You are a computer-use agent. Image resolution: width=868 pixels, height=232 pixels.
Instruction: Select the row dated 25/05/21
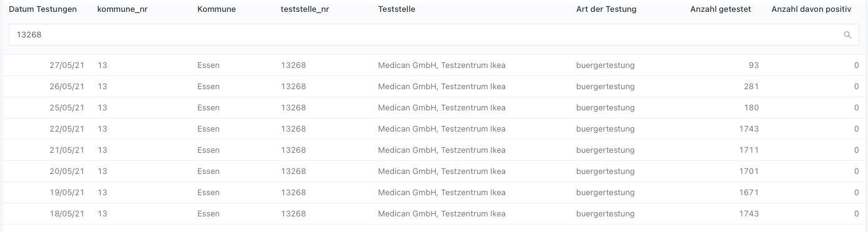[x=434, y=108]
